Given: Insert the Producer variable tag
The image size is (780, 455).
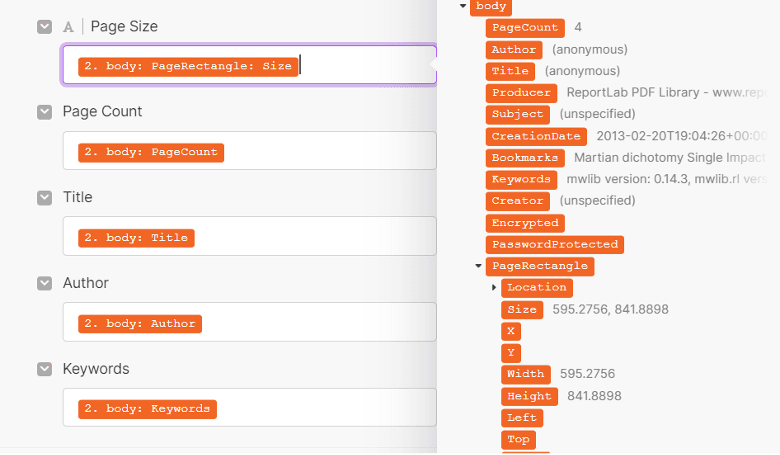Looking at the screenshot, I should 522,93.
